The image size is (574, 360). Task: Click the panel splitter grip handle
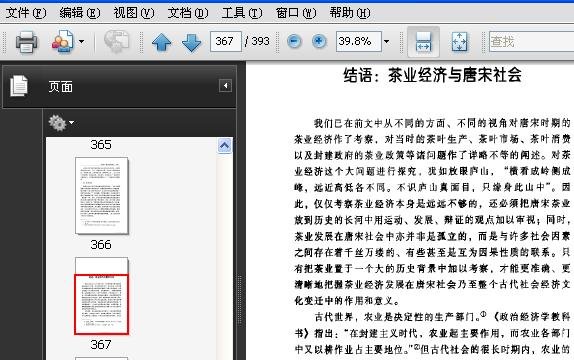240,300
